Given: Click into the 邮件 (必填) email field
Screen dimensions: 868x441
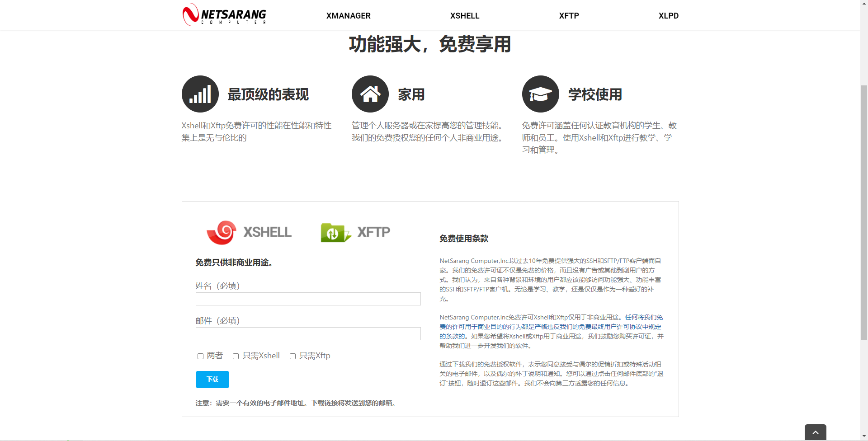Looking at the screenshot, I should (x=308, y=334).
